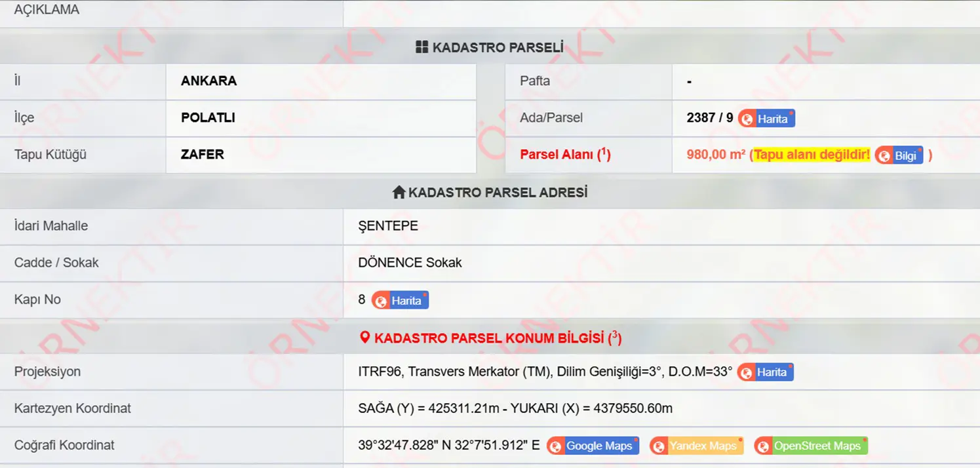
Task: Click the Bilgi info button for Parsel Alanı
Action: [x=899, y=155]
